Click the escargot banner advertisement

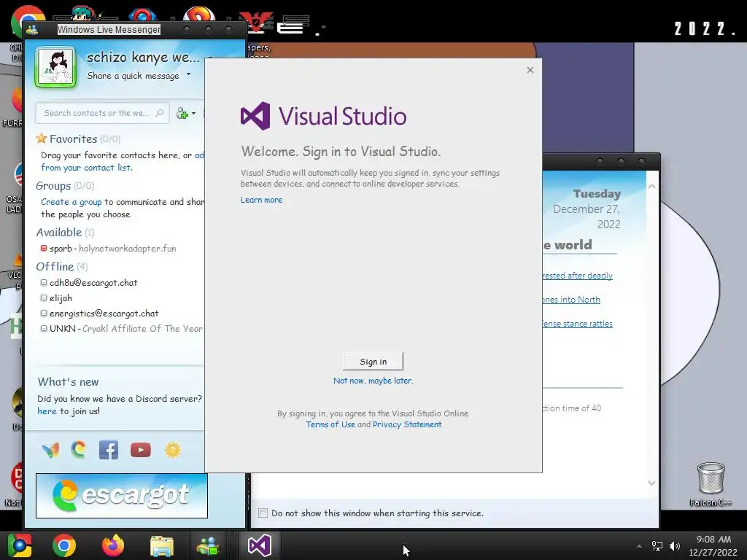click(122, 496)
